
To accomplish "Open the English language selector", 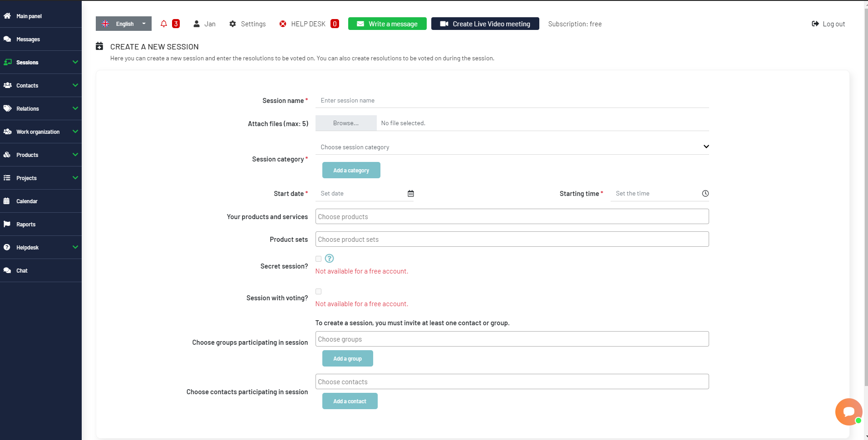I will 123,24.
